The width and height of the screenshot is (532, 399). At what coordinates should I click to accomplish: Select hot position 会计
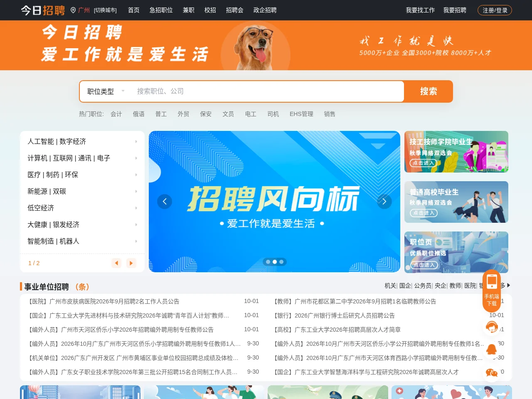tap(116, 114)
